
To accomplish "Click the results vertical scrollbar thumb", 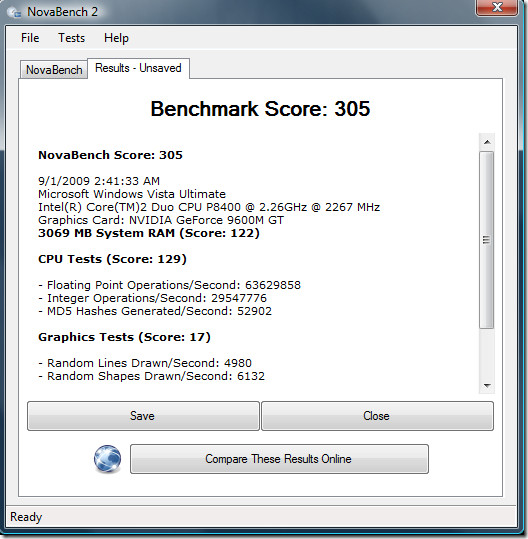I will pyautogui.click(x=487, y=240).
